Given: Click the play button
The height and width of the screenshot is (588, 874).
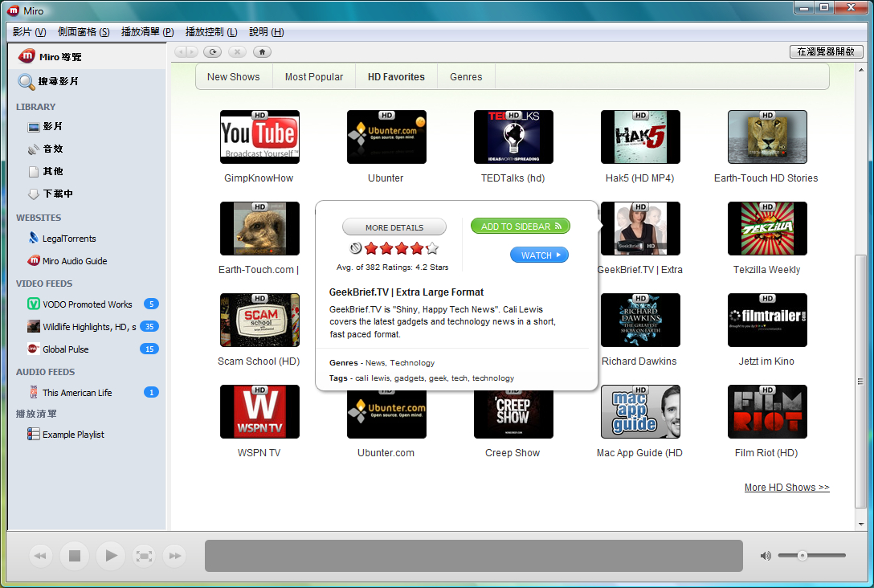Looking at the screenshot, I should coord(110,556).
